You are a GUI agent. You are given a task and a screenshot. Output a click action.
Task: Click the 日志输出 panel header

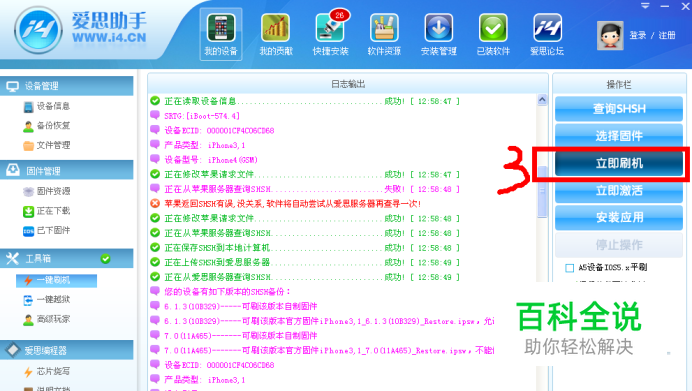pos(348,84)
